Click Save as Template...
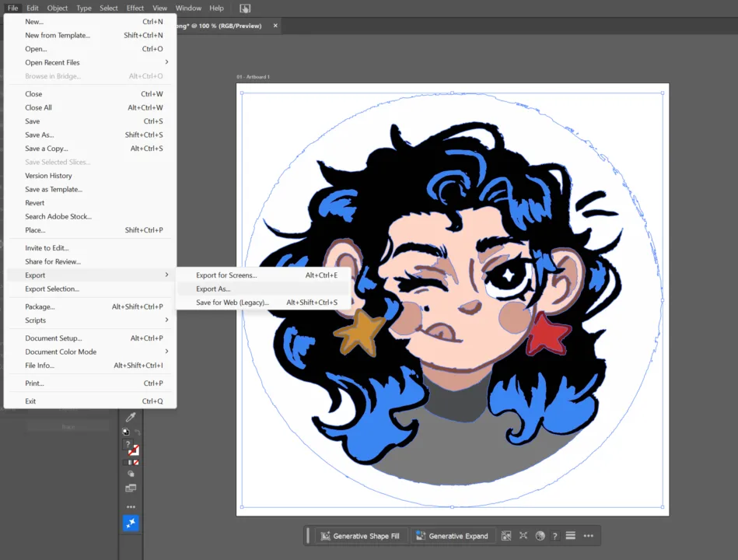Screen dimensions: 738x560 coord(90,189)
